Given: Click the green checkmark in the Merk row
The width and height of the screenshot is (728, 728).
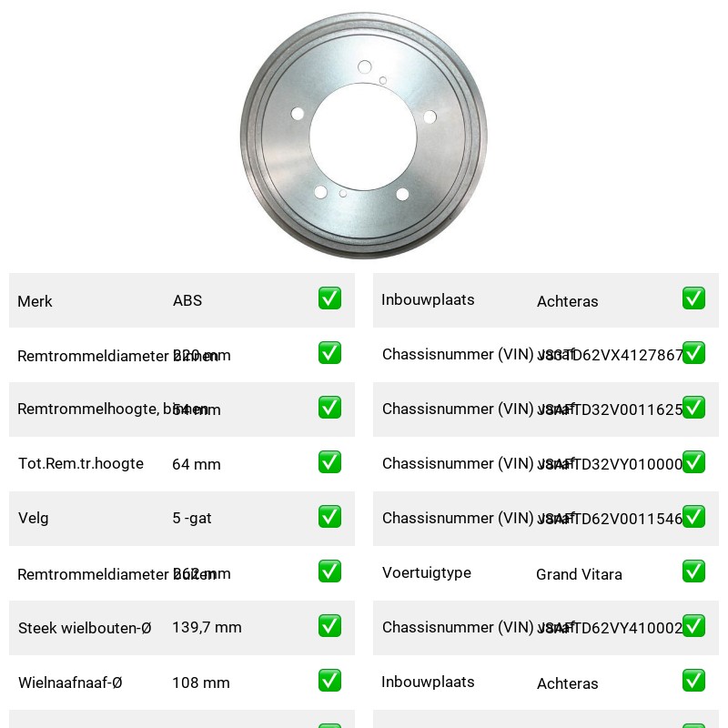Looking at the screenshot, I should click(329, 298).
